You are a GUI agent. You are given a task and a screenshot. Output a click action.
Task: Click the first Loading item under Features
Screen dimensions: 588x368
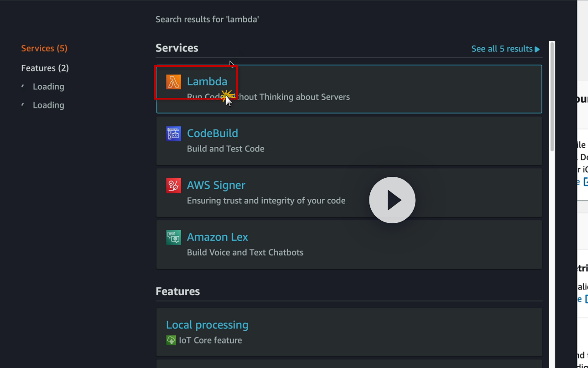48,87
